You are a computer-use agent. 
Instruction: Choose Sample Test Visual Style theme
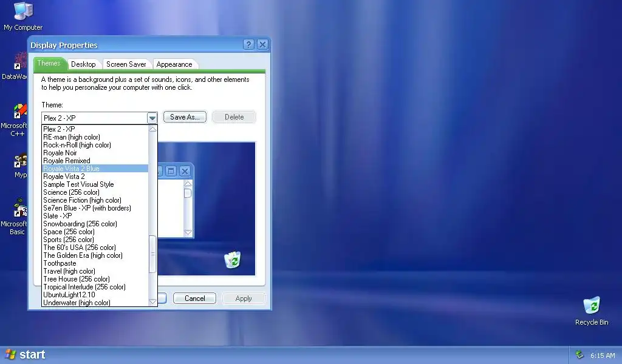[95, 184]
